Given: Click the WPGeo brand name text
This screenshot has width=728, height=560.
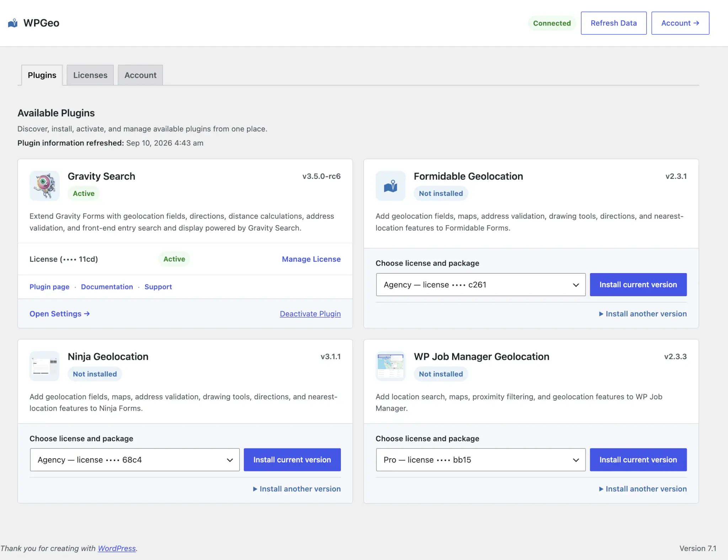Looking at the screenshot, I should (x=41, y=23).
